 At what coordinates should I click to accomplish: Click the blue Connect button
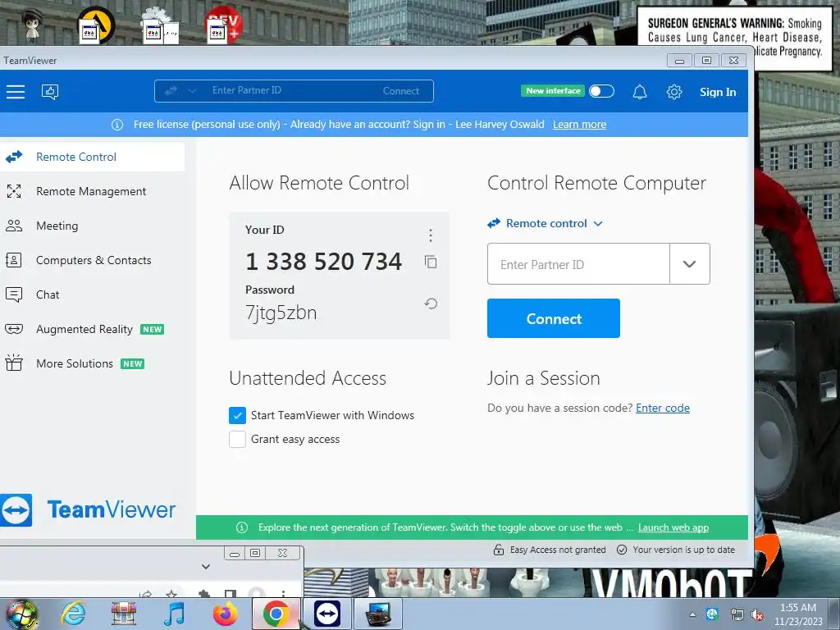(x=554, y=318)
